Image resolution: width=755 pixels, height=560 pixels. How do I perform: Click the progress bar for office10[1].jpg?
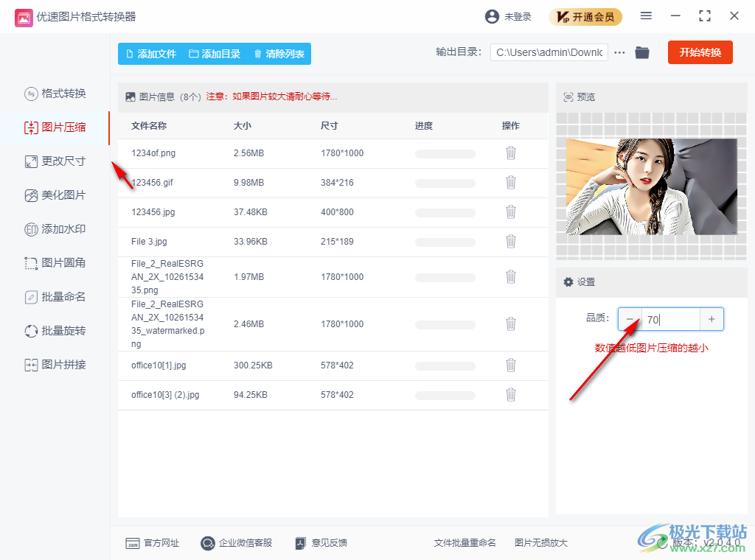pyautogui.click(x=445, y=366)
